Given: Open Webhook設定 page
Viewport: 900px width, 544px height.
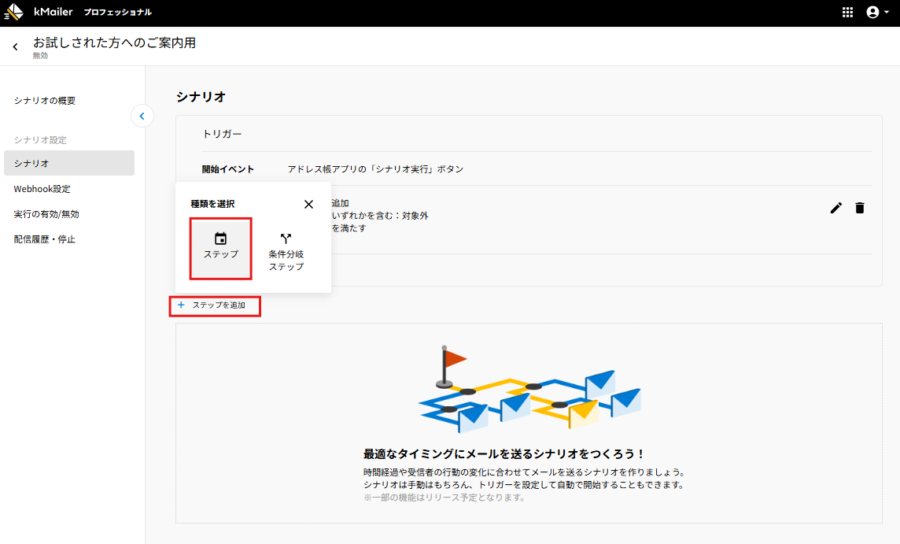Looking at the screenshot, I should click(x=42, y=189).
